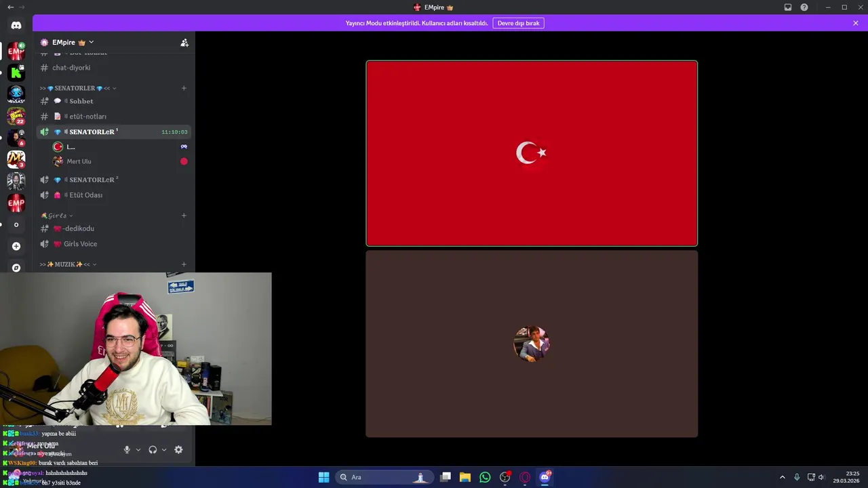This screenshot has height=488, width=868.
Task: Open the Discover servers compass icon
Action: (16, 268)
